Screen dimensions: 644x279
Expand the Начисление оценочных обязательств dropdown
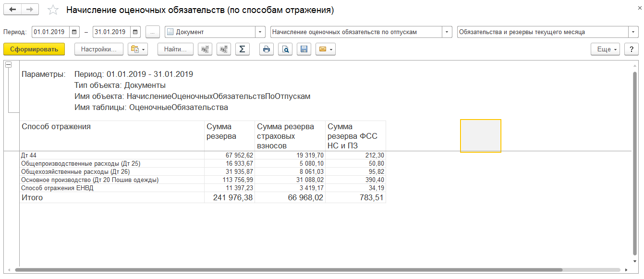click(x=447, y=32)
